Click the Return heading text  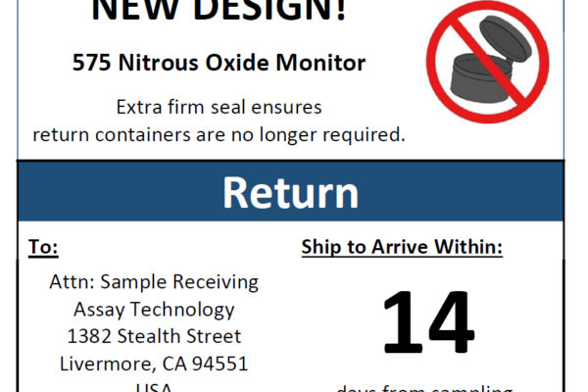click(x=291, y=193)
